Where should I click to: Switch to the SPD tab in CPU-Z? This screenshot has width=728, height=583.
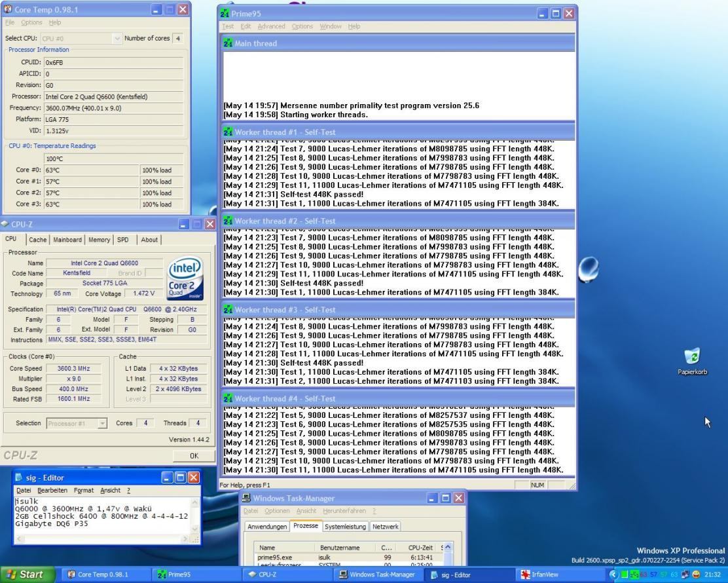tap(123, 240)
